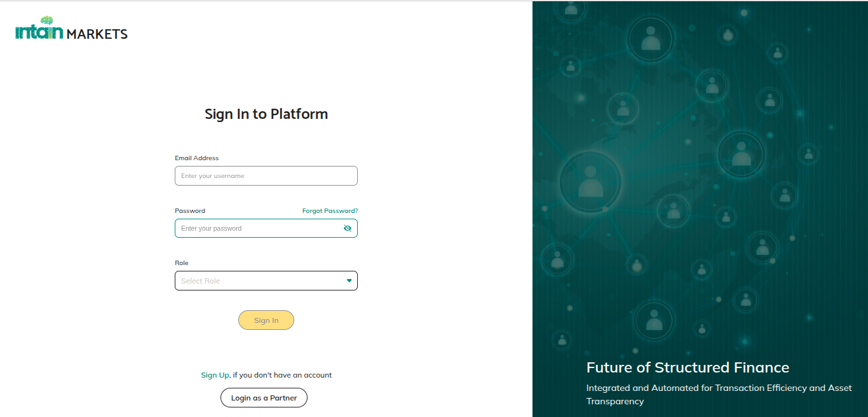The image size is (868, 417).
Task: Click the Future of Structured Finance headline
Action: tap(688, 367)
